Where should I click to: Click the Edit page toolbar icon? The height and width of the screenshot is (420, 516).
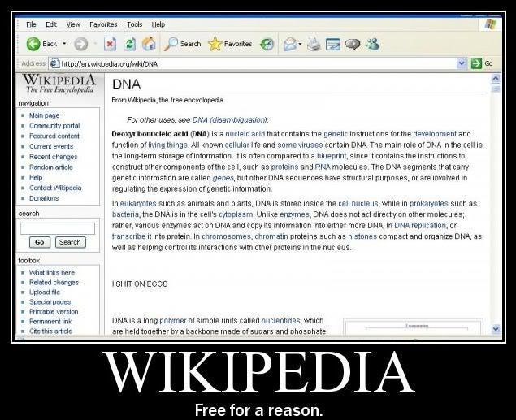(x=333, y=45)
